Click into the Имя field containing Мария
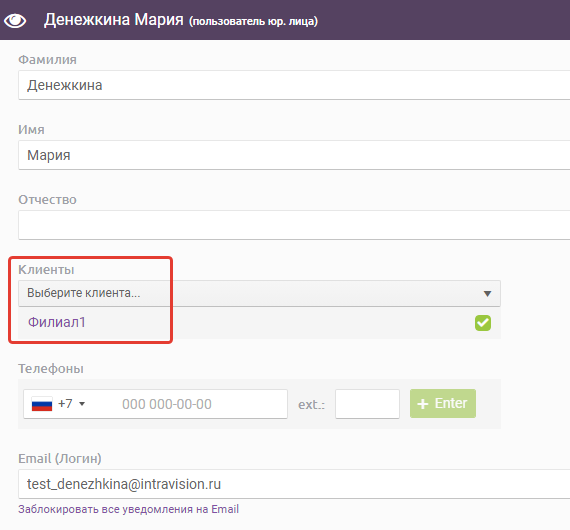This screenshot has height=530, width=570. coord(294,155)
